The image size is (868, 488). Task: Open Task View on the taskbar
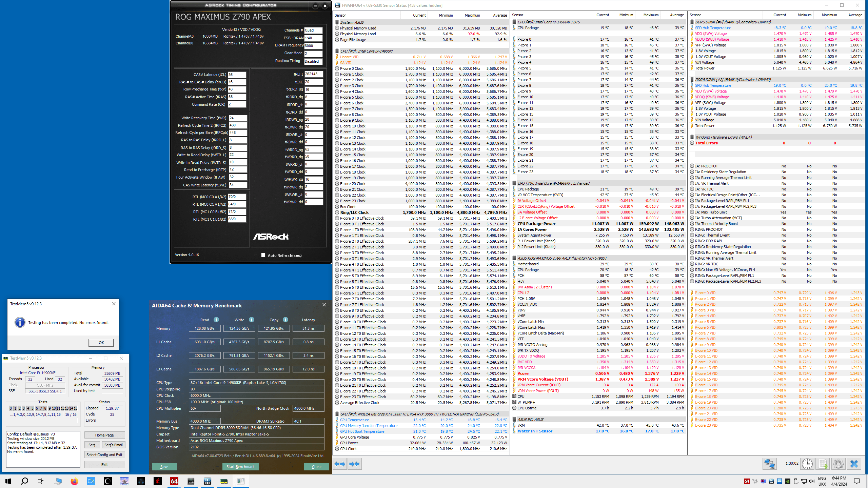41,481
